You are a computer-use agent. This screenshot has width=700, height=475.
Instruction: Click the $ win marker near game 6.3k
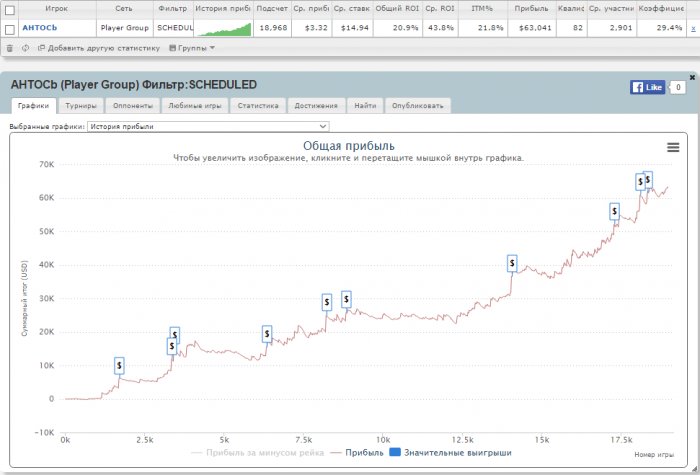[x=267, y=333]
